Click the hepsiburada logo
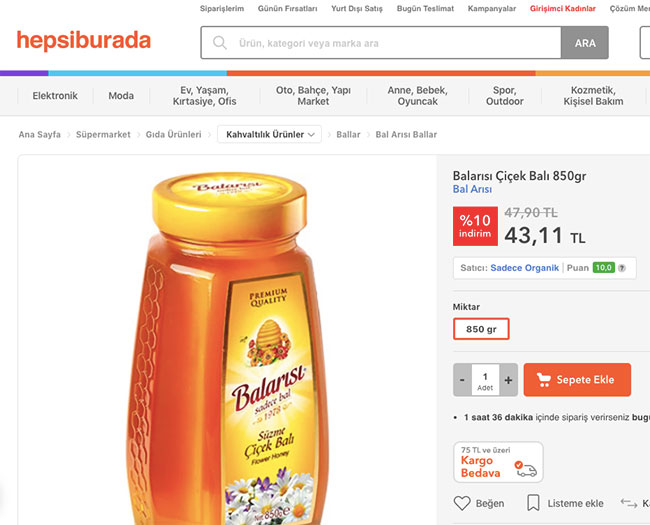Screen dimensions: 650x525 pyautogui.click(x=83, y=40)
